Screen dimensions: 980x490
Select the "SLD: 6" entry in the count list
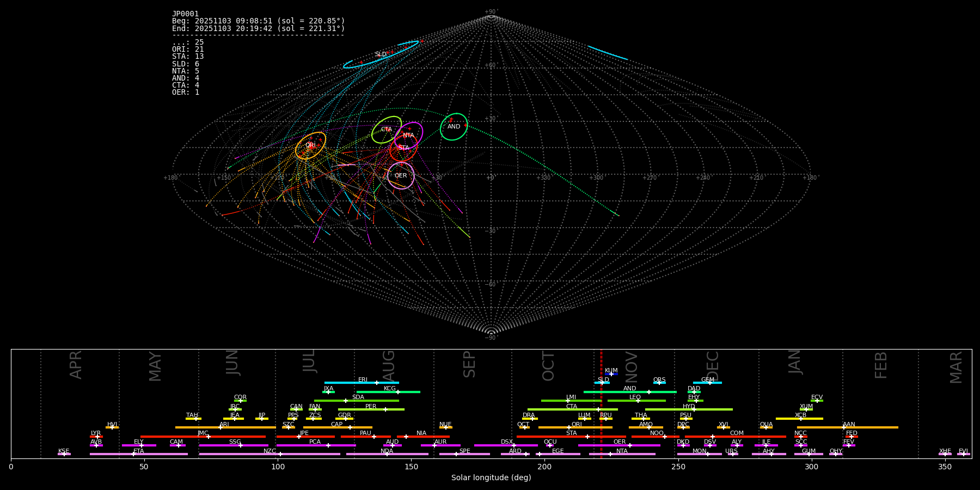[186, 64]
